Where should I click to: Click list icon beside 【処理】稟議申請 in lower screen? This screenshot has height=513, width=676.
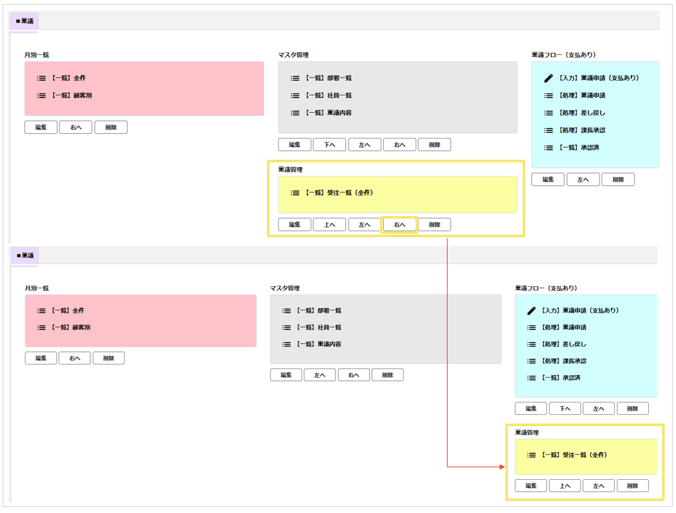(x=532, y=327)
